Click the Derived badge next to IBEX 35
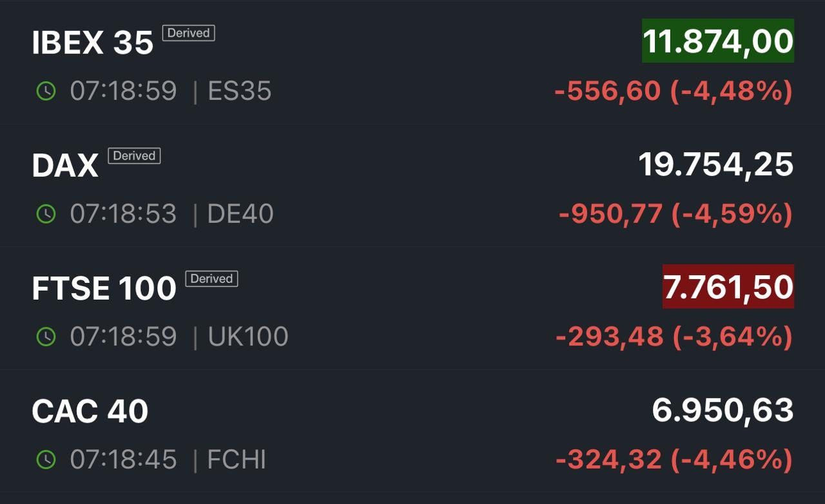This screenshot has width=825, height=504. (188, 33)
